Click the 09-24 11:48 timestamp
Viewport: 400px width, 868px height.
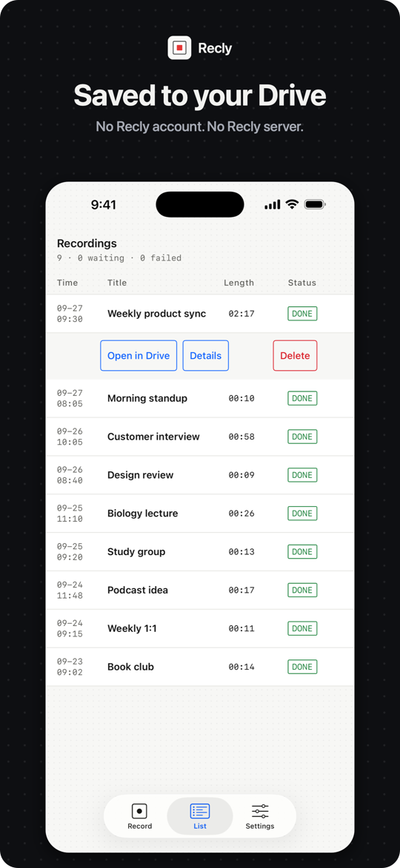pos(70,590)
